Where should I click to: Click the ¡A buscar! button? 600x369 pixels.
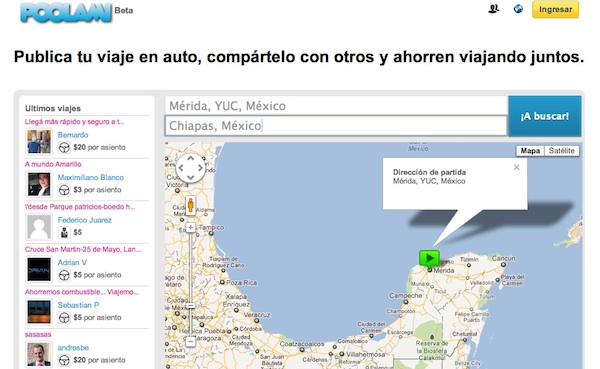coord(545,116)
